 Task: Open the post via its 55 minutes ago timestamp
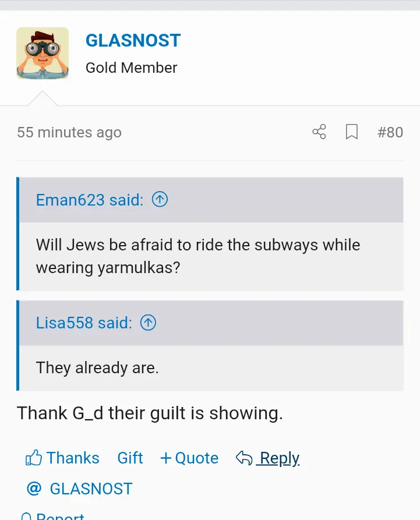69,132
